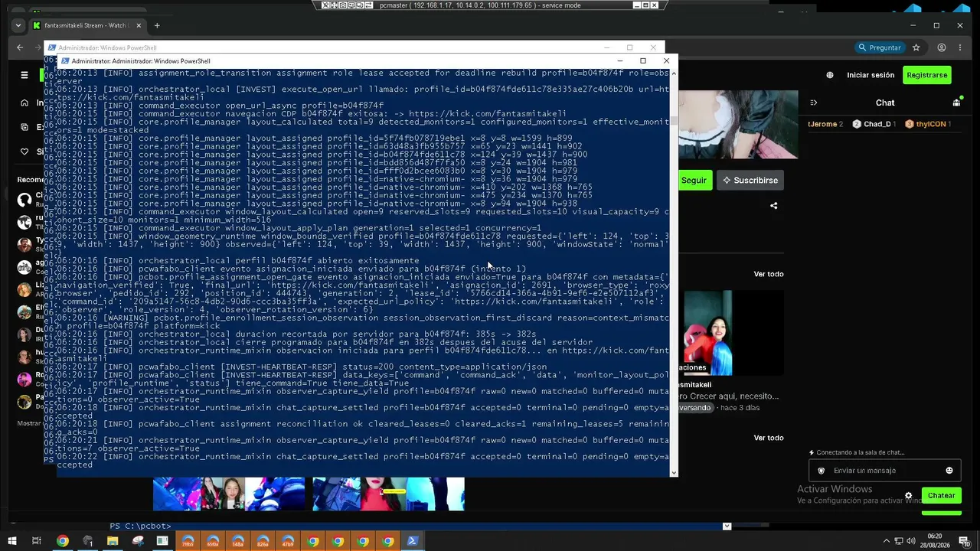Open the volume control in system tray

click(x=911, y=541)
